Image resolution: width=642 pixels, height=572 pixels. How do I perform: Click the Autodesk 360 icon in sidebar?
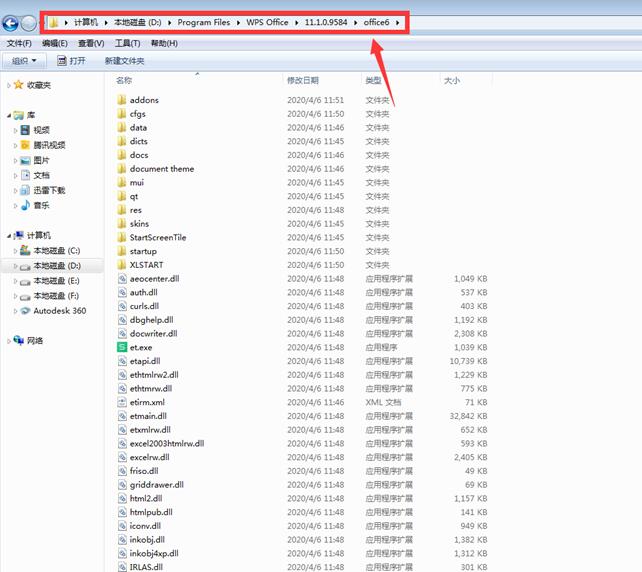tap(25, 311)
